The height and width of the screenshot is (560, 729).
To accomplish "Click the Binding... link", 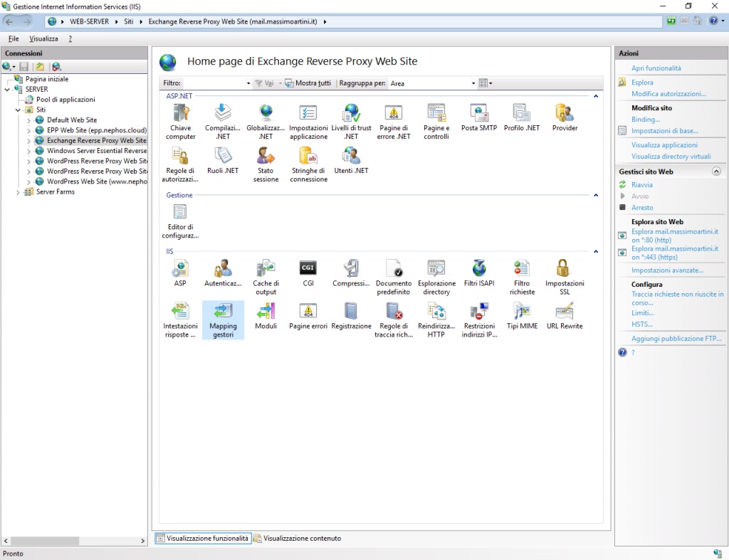I will (x=645, y=120).
